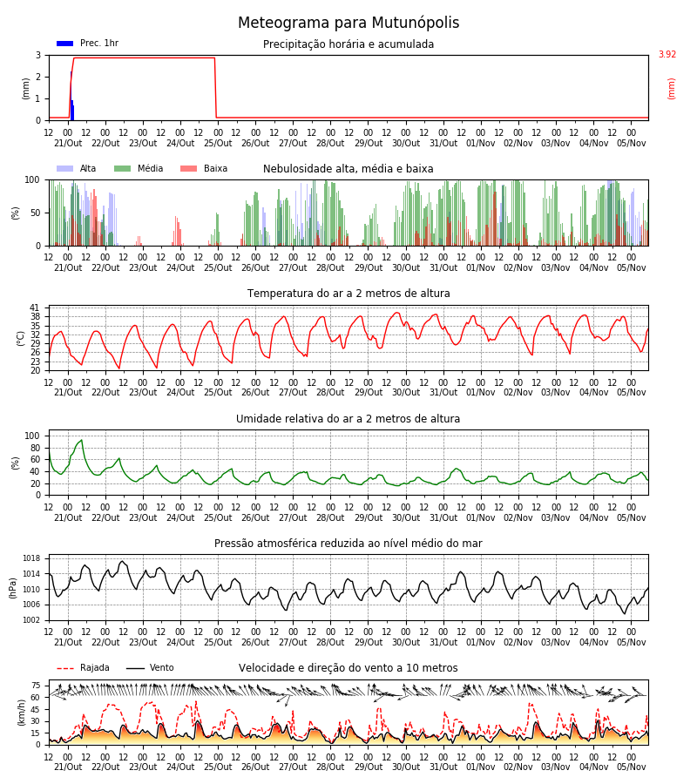Click the red Baixa legend swatch
Viewport: 697px width, 784px height.
188,168
